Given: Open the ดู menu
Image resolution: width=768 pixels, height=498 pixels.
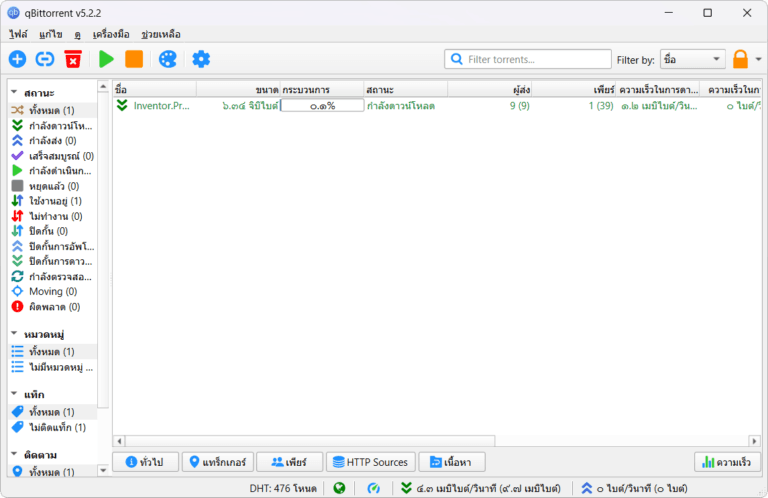Looking at the screenshot, I should pyautogui.click(x=77, y=34).
